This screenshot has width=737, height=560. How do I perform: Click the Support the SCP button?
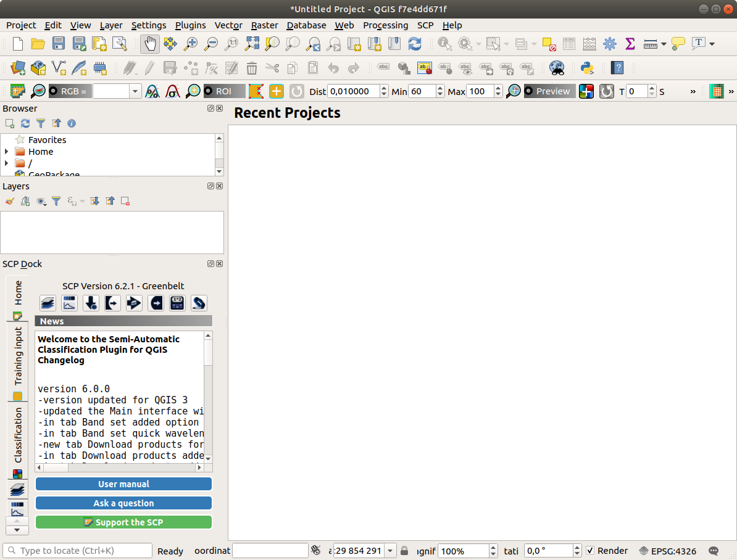coord(123,522)
